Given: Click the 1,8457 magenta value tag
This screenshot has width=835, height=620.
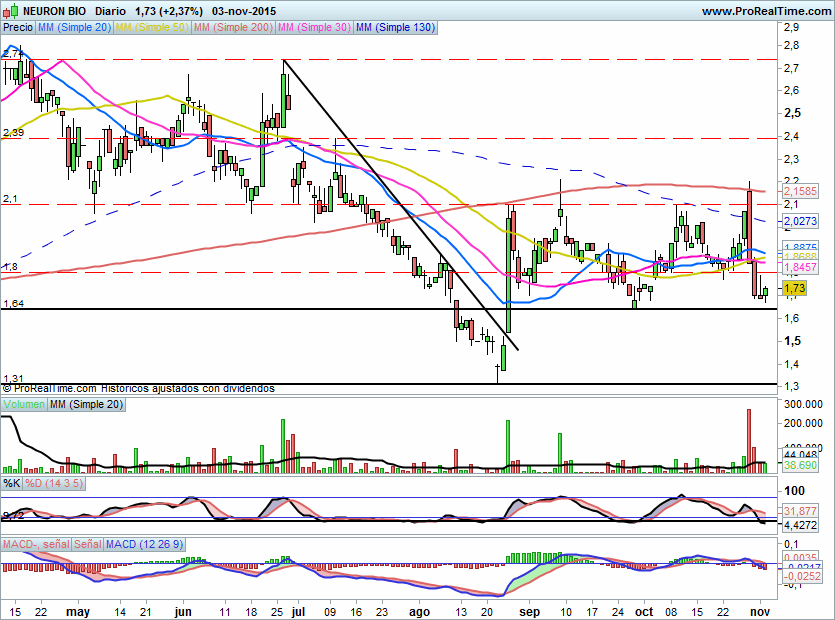Looking at the screenshot, I should tap(800, 267).
